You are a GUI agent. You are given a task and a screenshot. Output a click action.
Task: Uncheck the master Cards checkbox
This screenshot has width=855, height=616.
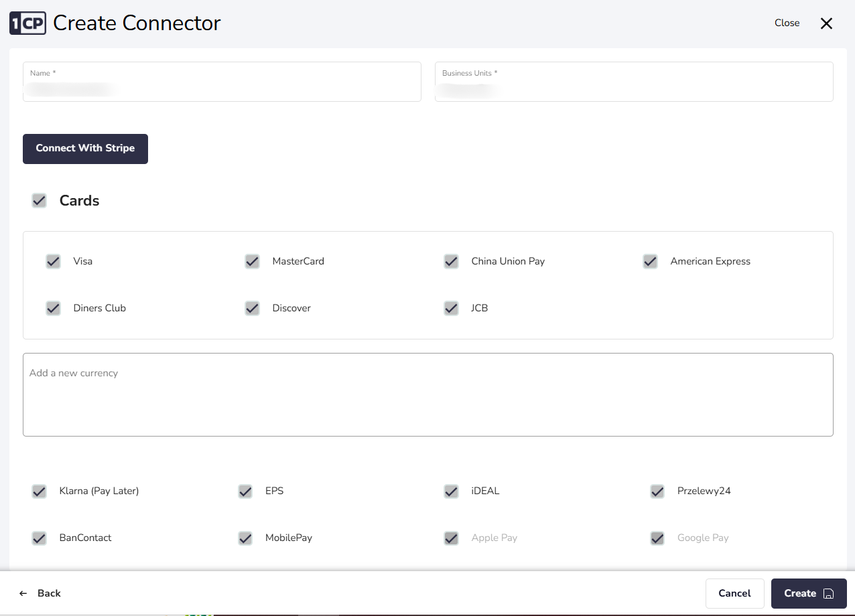[x=40, y=201]
